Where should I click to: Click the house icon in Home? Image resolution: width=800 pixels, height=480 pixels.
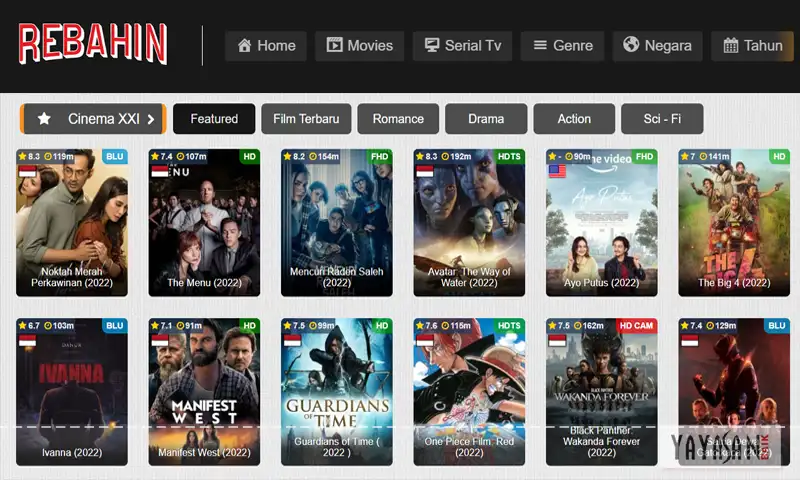click(244, 45)
